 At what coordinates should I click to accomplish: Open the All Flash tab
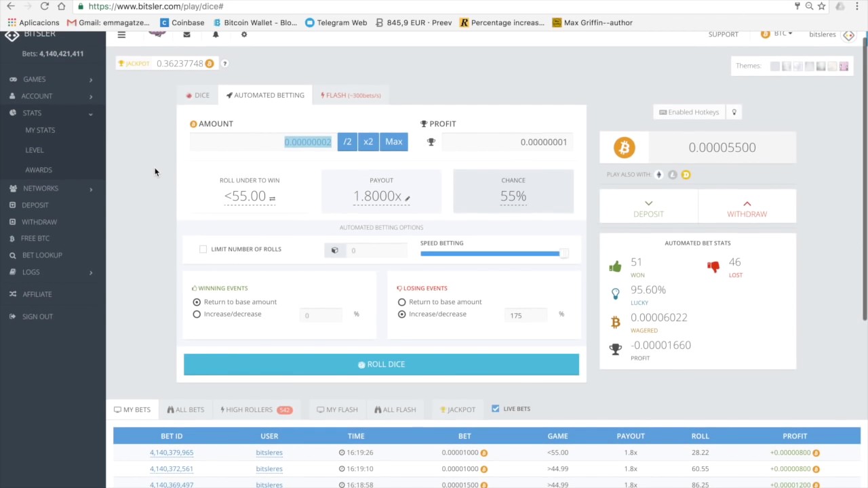[x=395, y=409]
